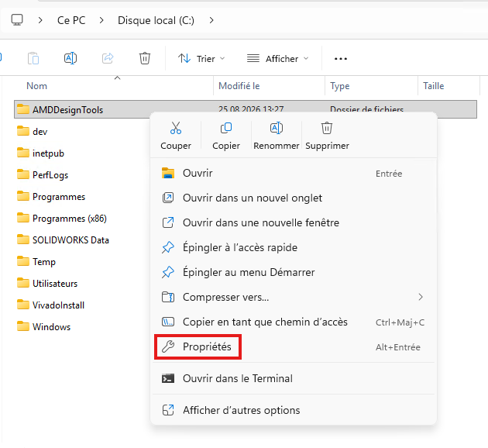Viewport: 488px width, 448px height.
Task: Select Ouvrir dans le Terminal
Action: 294,378
